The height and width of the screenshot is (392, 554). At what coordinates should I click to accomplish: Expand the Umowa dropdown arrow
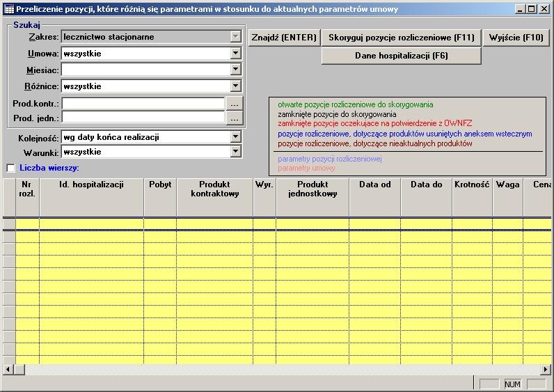(x=236, y=54)
